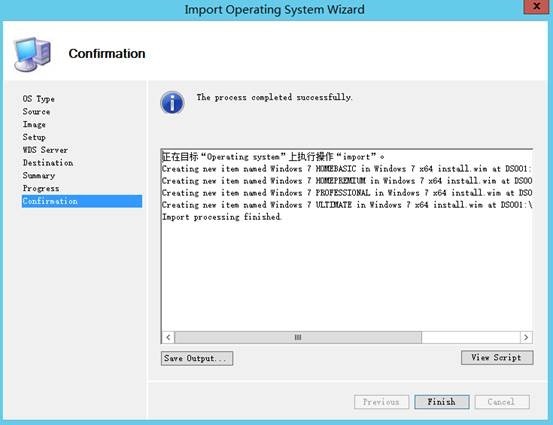Viewport: 553px width, 425px height.
Task: Click the ULTIMATE output log line
Action: [347, 205]
